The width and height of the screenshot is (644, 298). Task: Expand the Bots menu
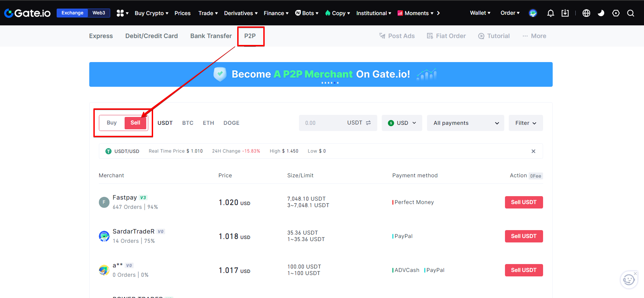(x=307, y=13)
